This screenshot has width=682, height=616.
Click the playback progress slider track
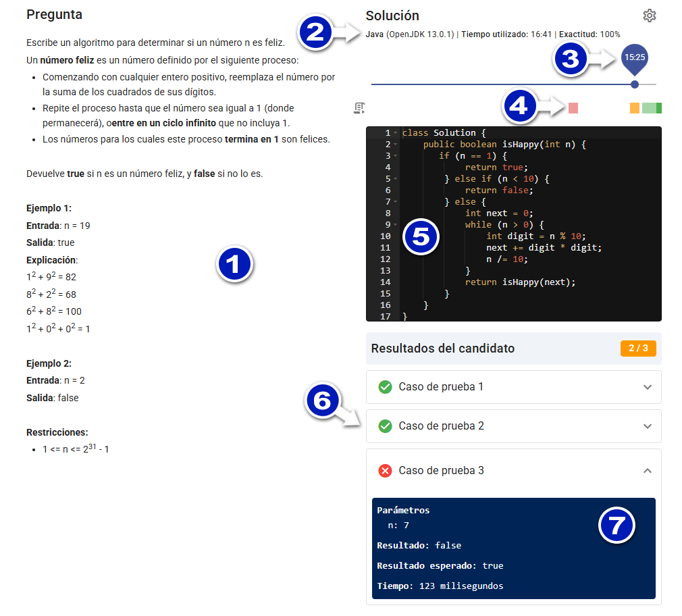[506, 84]
